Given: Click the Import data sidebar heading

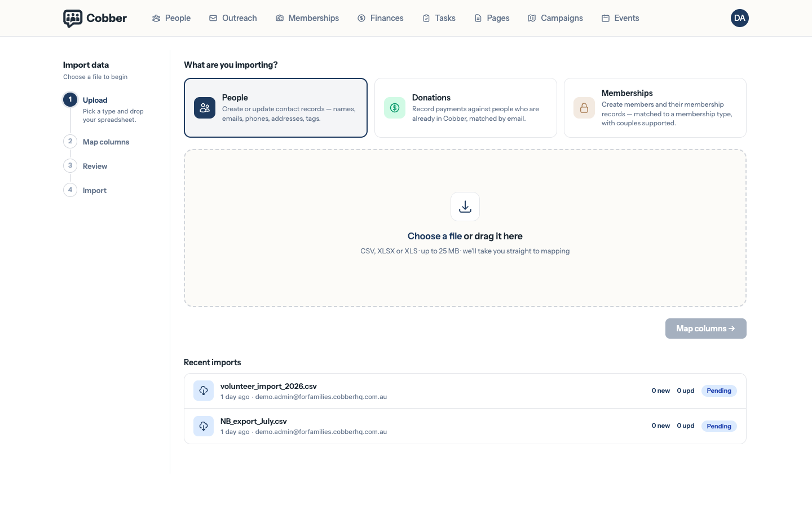Looking at the screenshot, I should click(86, 65).
